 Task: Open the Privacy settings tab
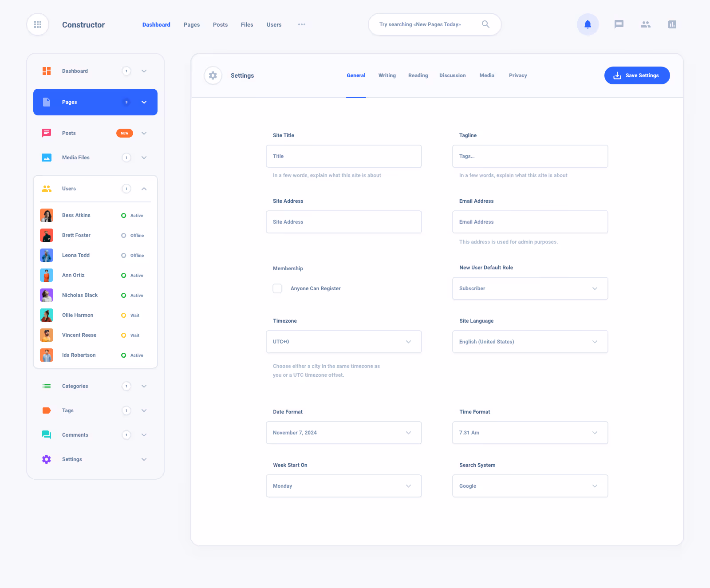coord(517,75)
